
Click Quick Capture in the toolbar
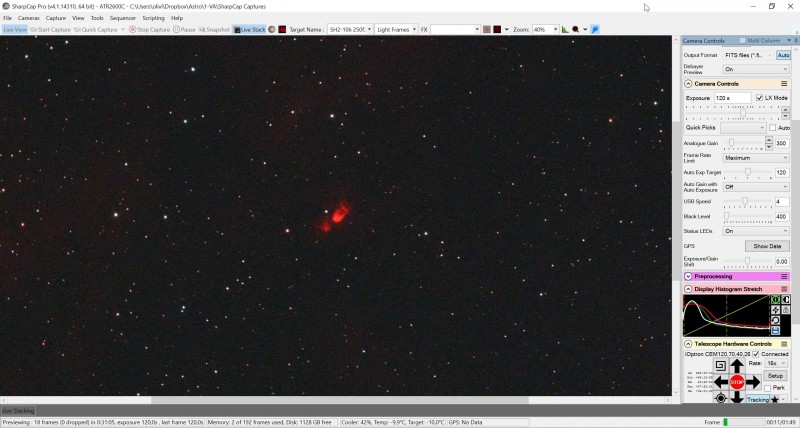(x=96, y=30)
